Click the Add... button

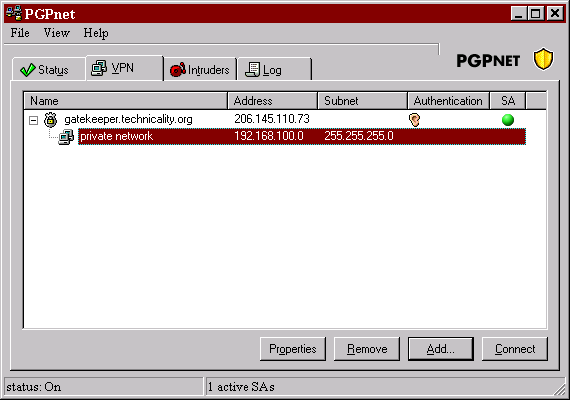(441, 349)
